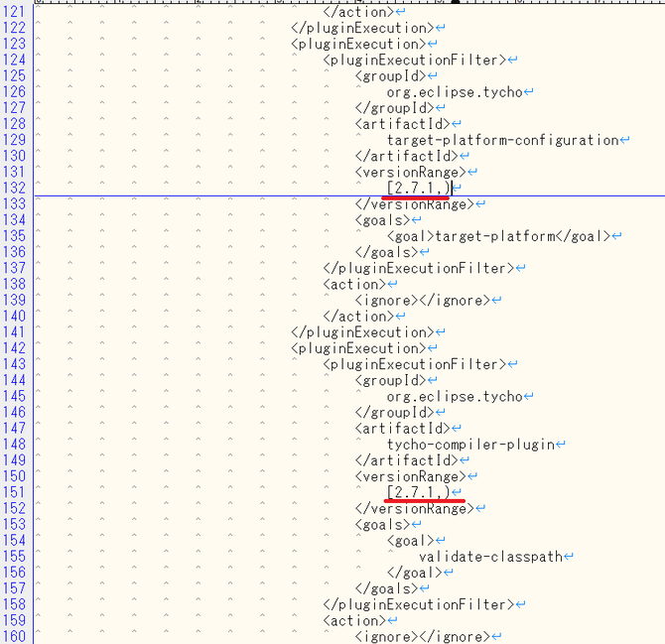Viewport: 665px width, 644px height.
Task: Click the validate-classpath goal text
Action: [490, 557]
